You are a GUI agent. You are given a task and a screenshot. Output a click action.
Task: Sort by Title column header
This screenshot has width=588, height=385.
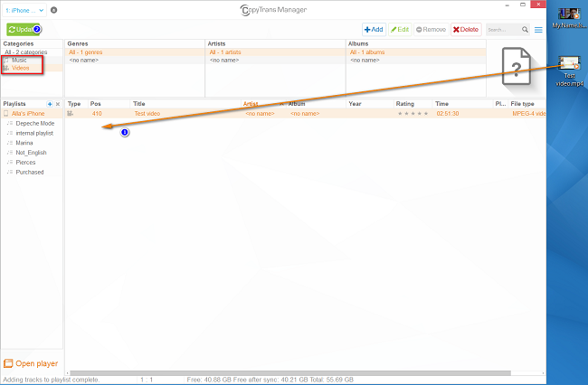tap(185, 104)
